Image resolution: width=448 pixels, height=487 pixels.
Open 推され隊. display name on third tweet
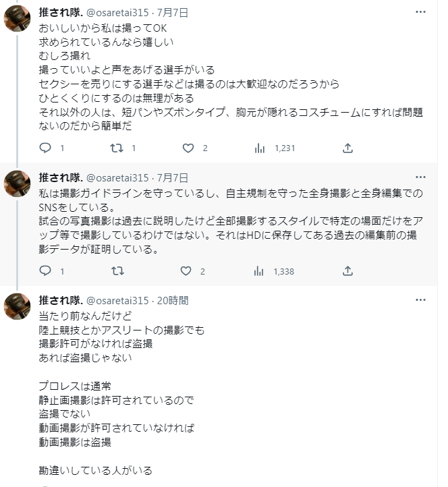tap(61, 300)
